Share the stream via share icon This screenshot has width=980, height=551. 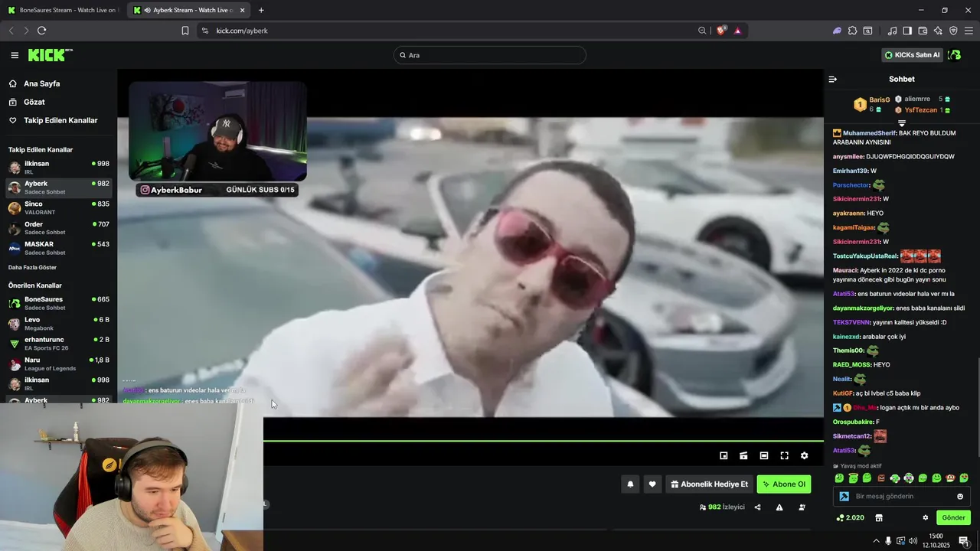click(x=758, y=507)
